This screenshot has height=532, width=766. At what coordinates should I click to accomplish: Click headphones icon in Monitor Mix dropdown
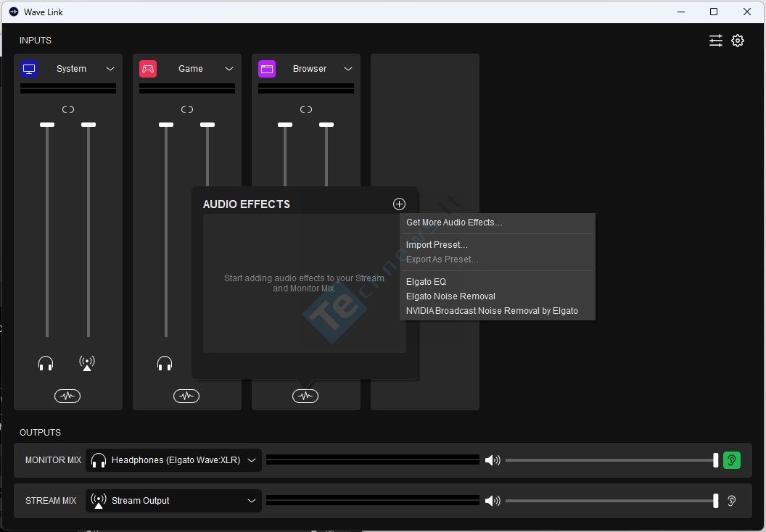[99, 460]
